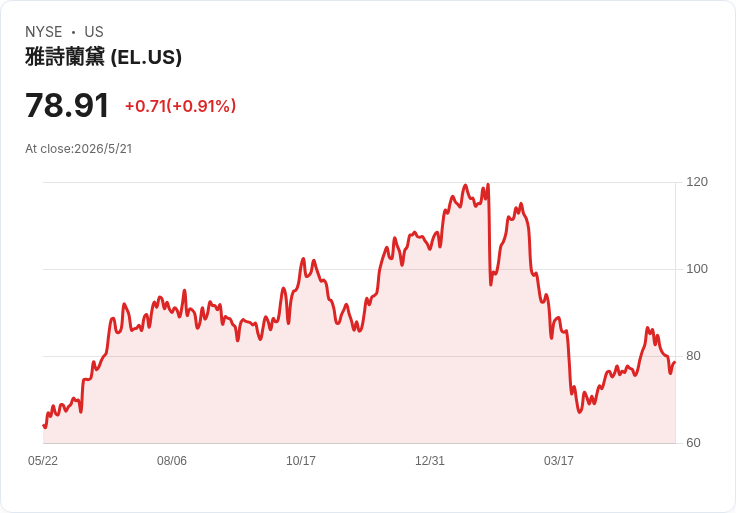The width and height of the screenshot is (736, 513).
Task: Click the 10/17 date label on x-axis
Action: pyautogui.click(x=301, y=460)
